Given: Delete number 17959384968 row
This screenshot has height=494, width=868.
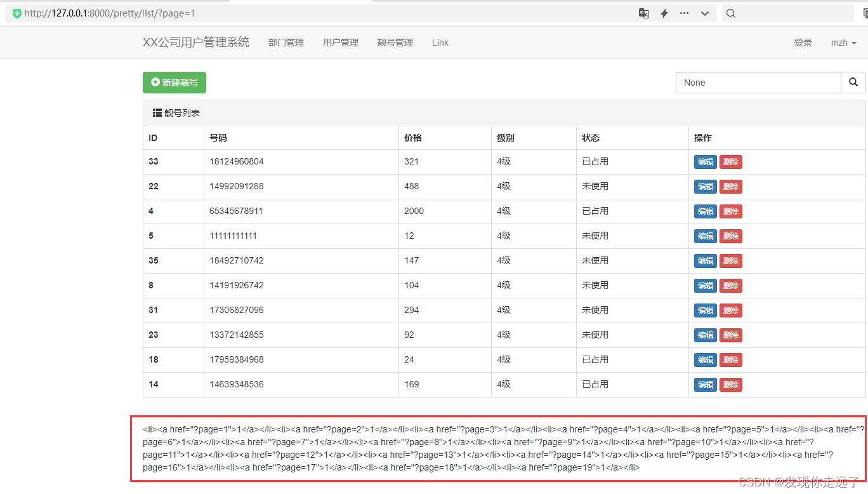Looking at the screenshot, I should [731, 360].
